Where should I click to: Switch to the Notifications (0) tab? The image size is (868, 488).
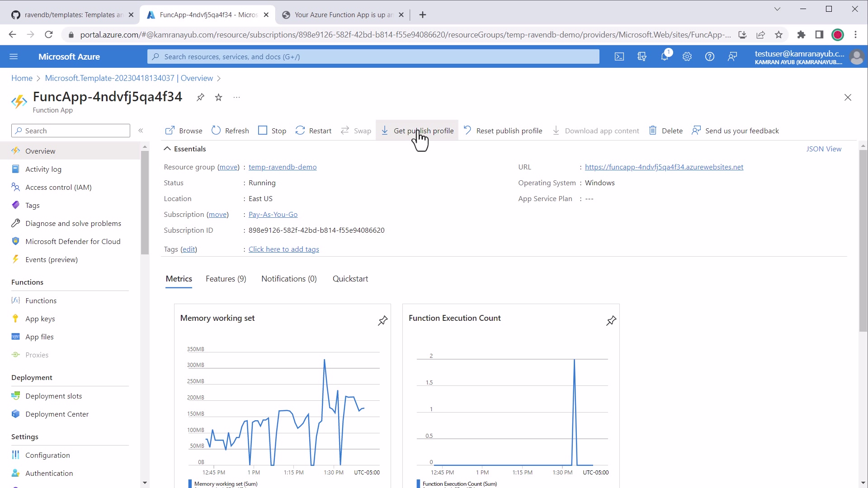(x=289, y=279)
